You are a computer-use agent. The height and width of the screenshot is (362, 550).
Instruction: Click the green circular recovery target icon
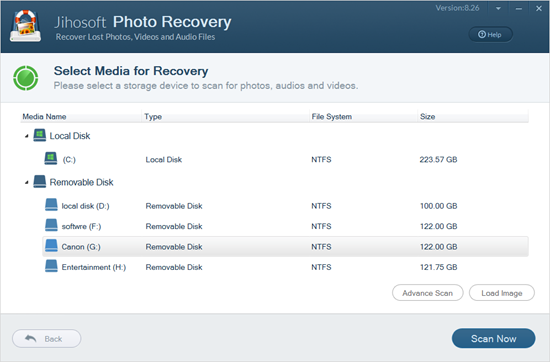point(26,78)
